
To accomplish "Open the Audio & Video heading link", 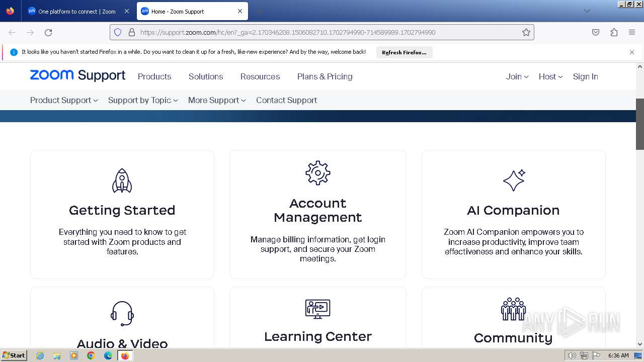I will point(122,344).
